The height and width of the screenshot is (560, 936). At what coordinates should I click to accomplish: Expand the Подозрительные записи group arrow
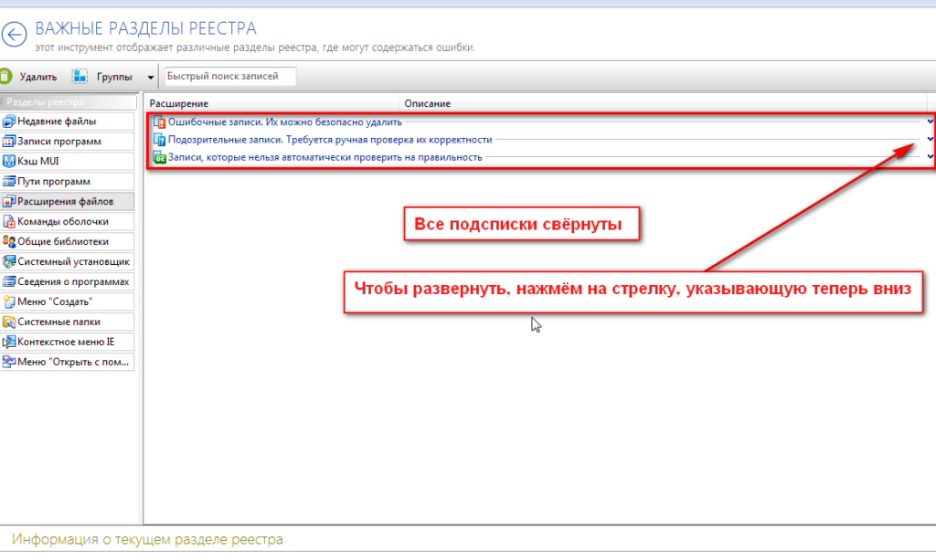[930, 139]
